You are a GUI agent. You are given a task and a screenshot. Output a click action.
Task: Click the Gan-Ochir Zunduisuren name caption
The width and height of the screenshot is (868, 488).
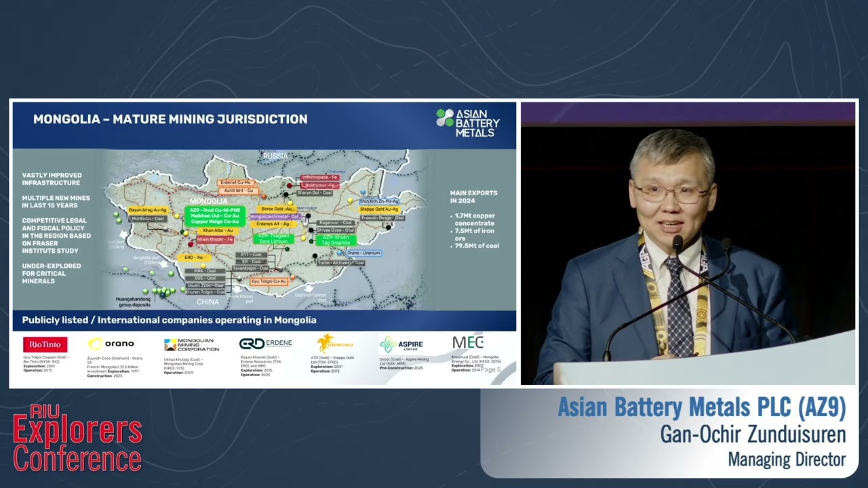[x=753, y=434]
